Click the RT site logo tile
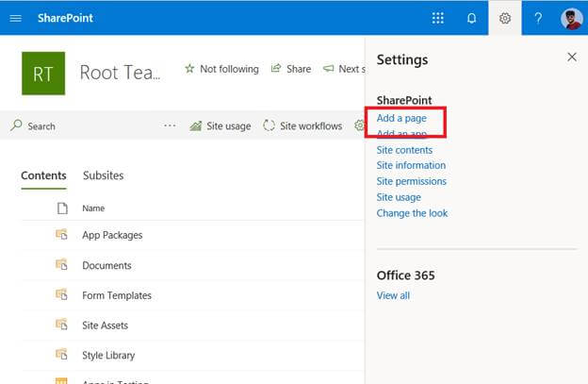 coord(43,74)
